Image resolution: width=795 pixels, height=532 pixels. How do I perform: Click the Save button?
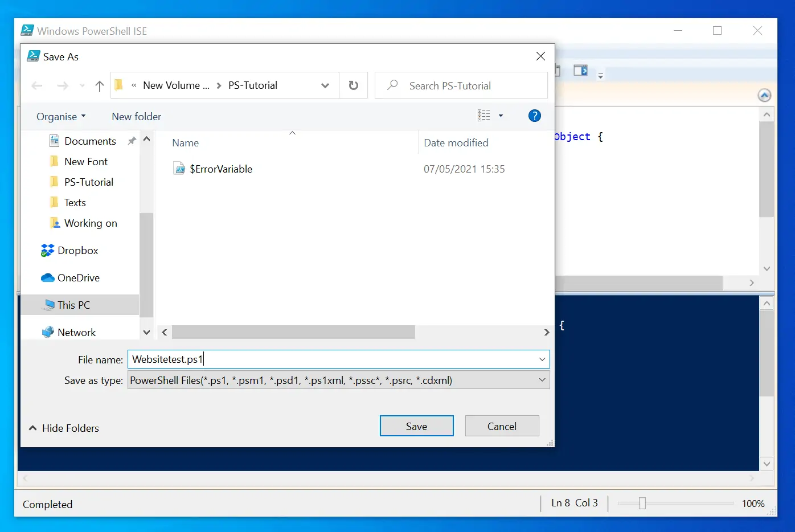(416, 426)
